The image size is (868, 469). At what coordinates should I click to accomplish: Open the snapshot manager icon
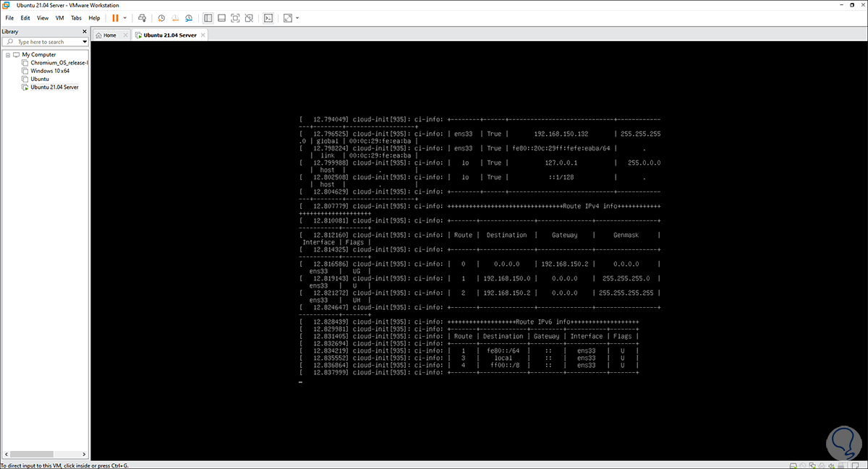point(189,17)
